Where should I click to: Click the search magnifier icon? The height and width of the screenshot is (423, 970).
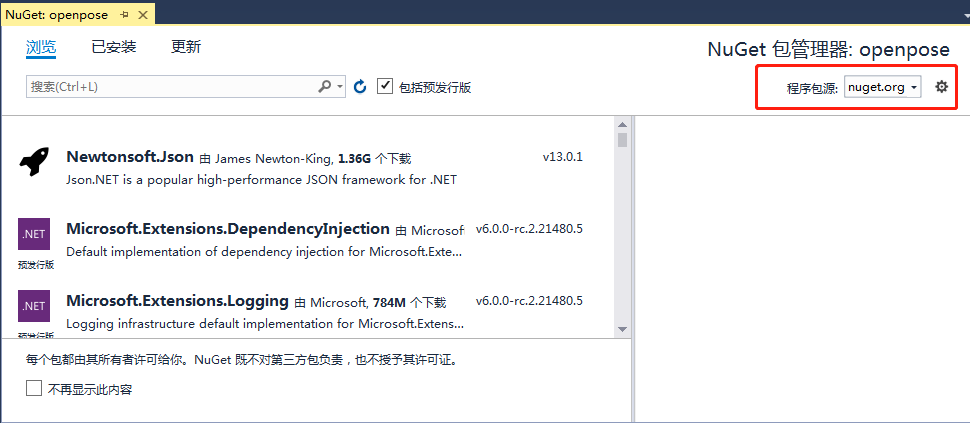(x=325, y=87)
